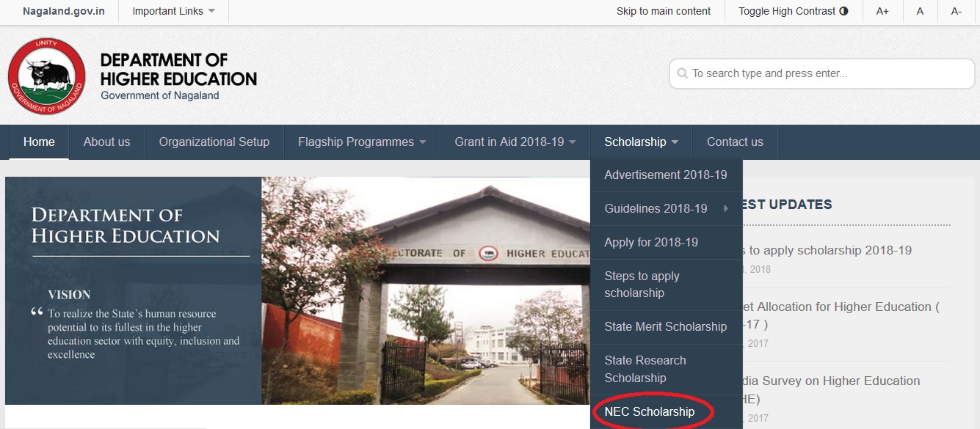Viewport: 980px width, 429px height.
Task: Expand the Important Links dropdown
Action: click(174, 11)
